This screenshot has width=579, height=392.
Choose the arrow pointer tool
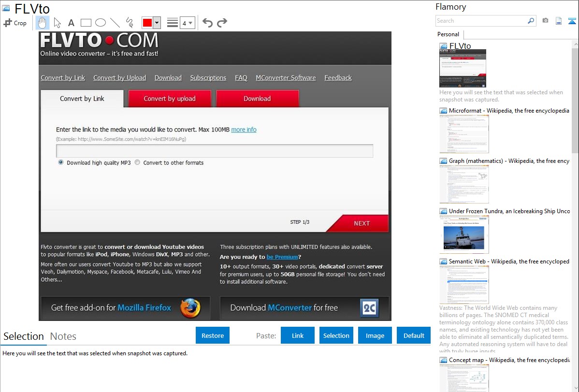(57, 23)
